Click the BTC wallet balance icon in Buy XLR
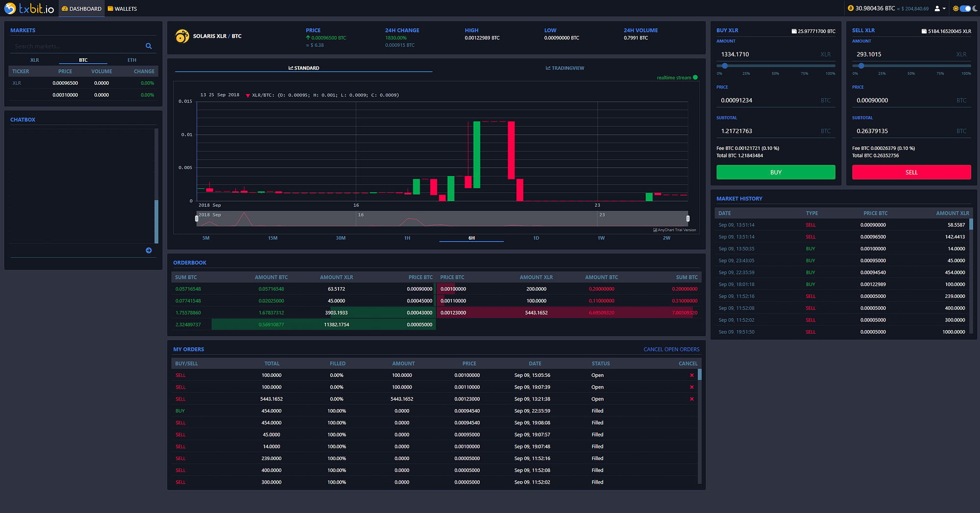 point(794,31)
